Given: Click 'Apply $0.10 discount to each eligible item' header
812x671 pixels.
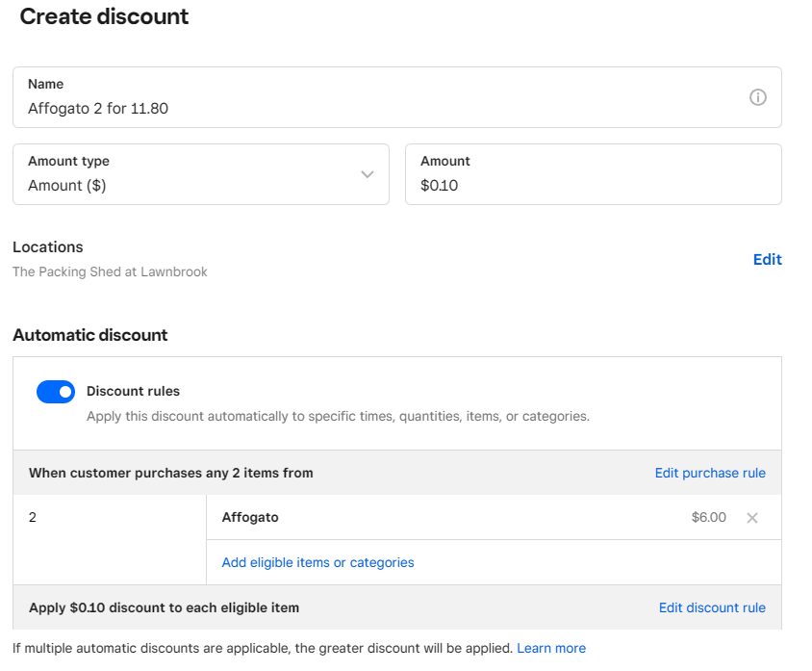Looking at the screenshot, I should point(164,607).
